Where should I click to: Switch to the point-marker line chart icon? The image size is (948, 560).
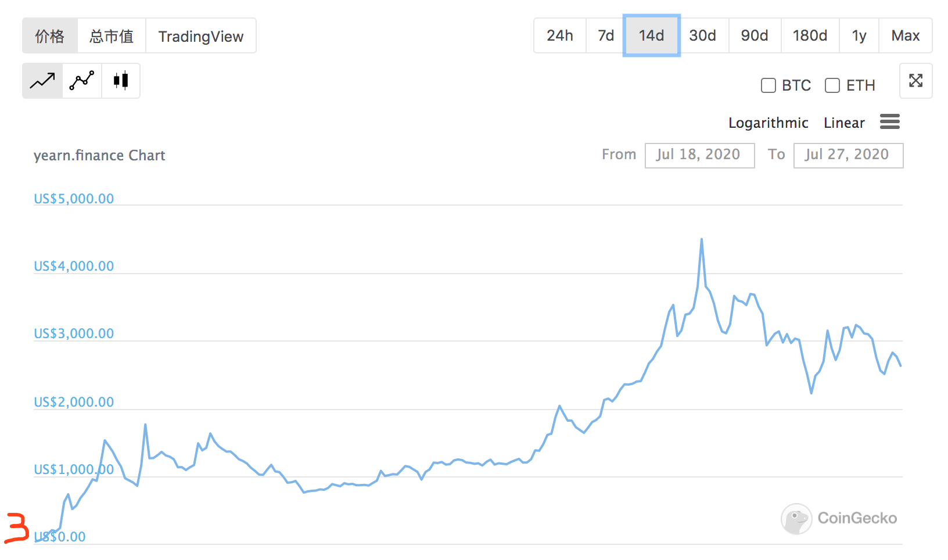[x=82, y=81]
